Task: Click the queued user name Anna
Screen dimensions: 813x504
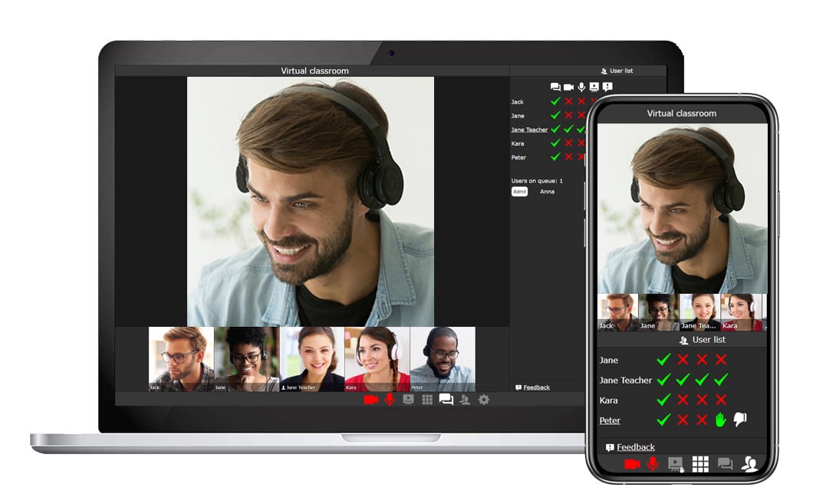Action: coord(547,192)
